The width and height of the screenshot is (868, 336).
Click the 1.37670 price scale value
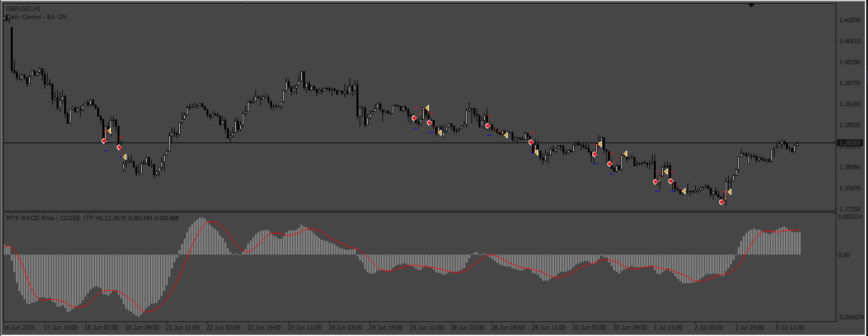coord(850,188)
